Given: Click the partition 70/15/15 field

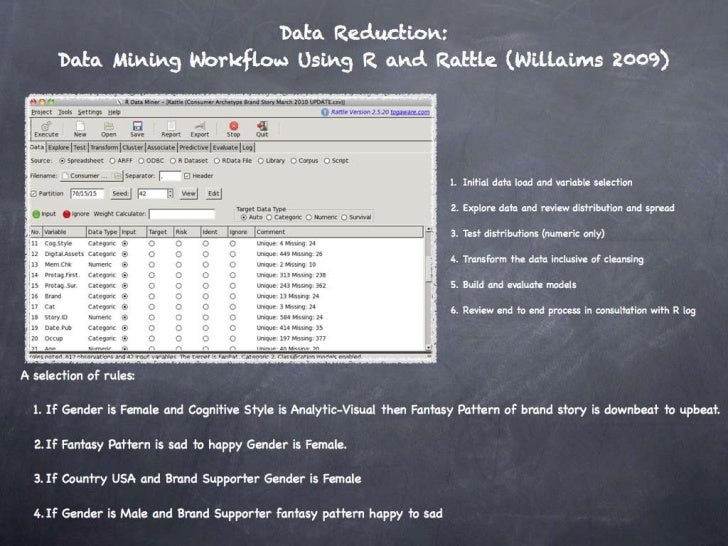Looking at the screenshot, I should click(x=87, y=194).
